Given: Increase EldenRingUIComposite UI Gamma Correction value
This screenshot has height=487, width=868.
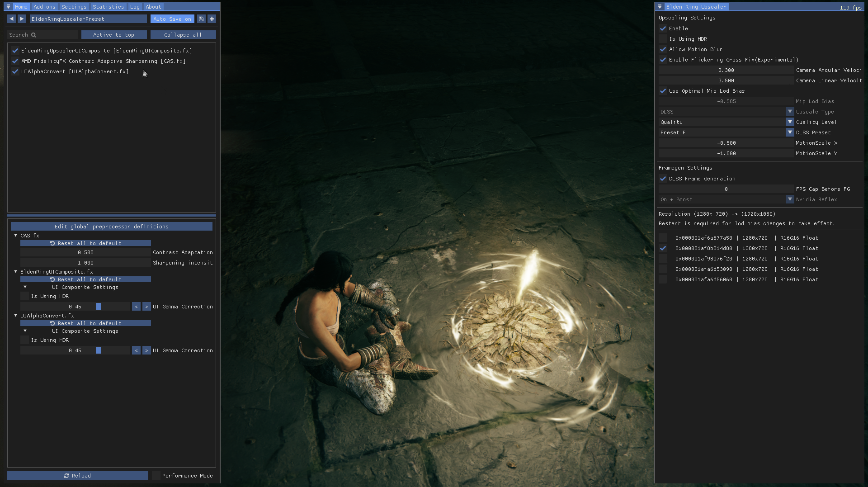Looking at the screenshot, I should (146, 307).
